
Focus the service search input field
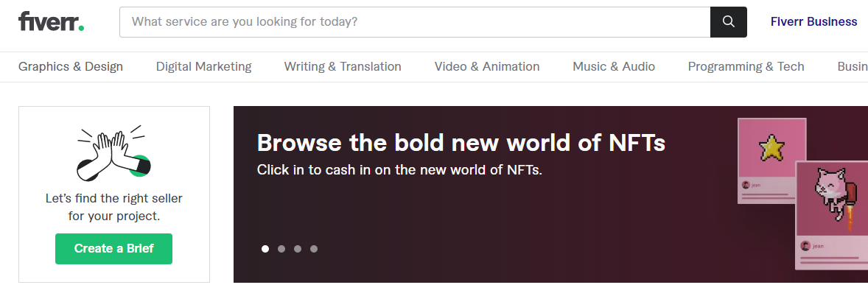[415, 21]
